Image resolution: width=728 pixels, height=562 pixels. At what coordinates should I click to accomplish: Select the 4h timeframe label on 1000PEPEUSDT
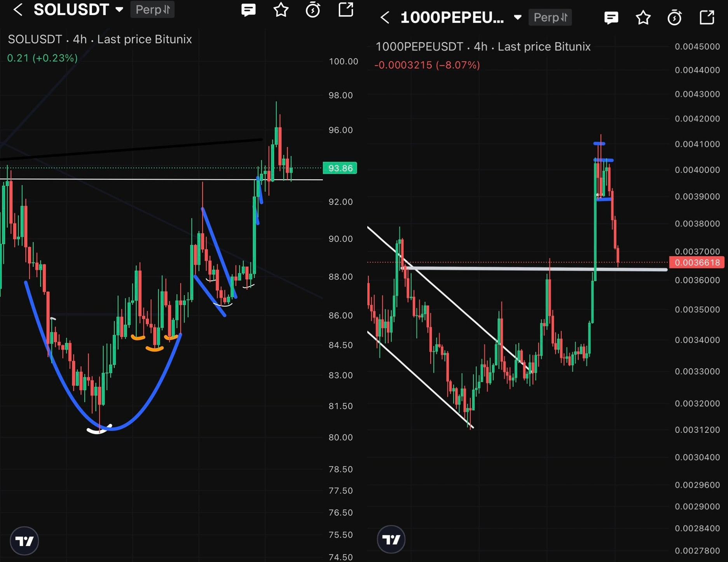tap(480, 46)
